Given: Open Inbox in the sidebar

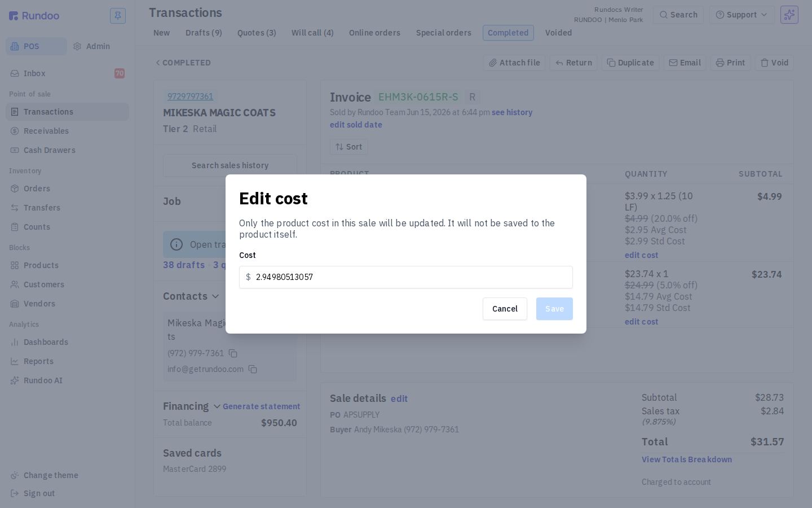Looking at the screenshot, I should tap(67, 73).
